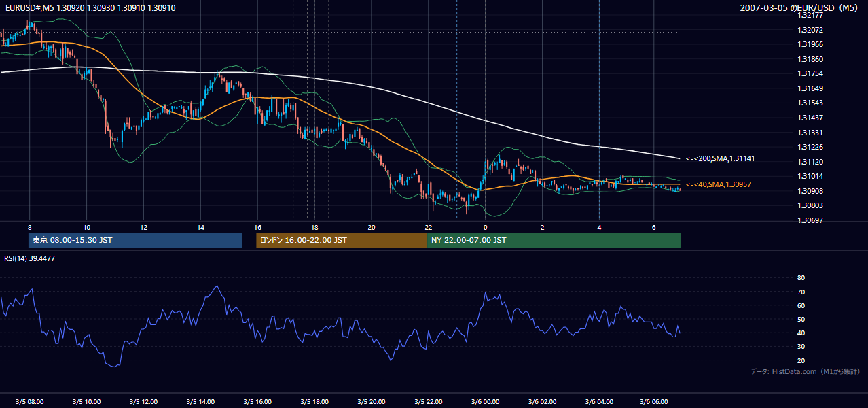The image size is (868, 408).
Task: Click price axis value 1.30697
Action: point(810,220)
